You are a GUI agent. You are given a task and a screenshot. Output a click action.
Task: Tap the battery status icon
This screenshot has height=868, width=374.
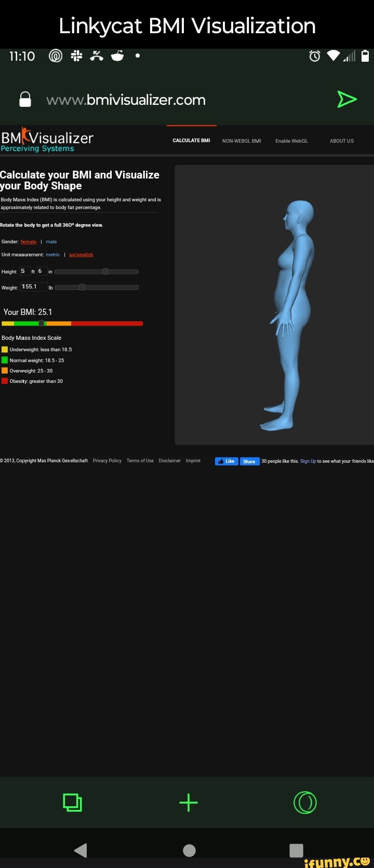click(365, 56)
